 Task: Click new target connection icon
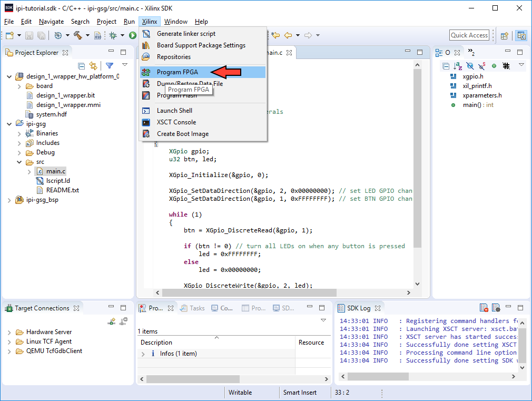point(111,321)
